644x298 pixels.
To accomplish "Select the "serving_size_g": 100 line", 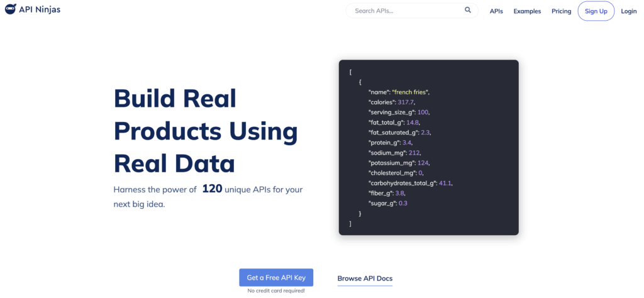I will click(399, 112).
